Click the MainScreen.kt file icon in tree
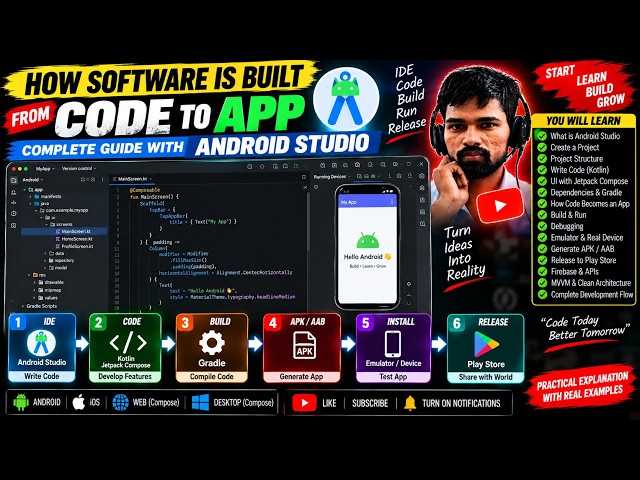The height and width of the screenshot is (480, 640). click(x=58, y=231)
